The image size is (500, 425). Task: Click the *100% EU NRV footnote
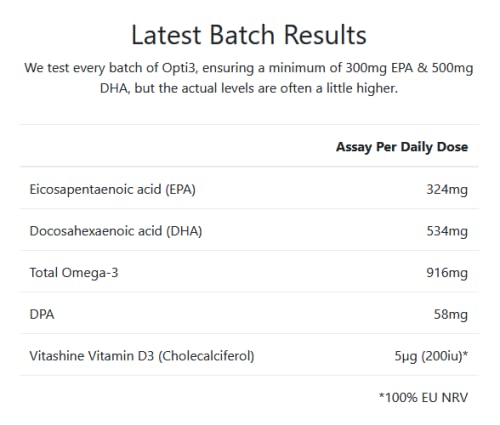423,397
